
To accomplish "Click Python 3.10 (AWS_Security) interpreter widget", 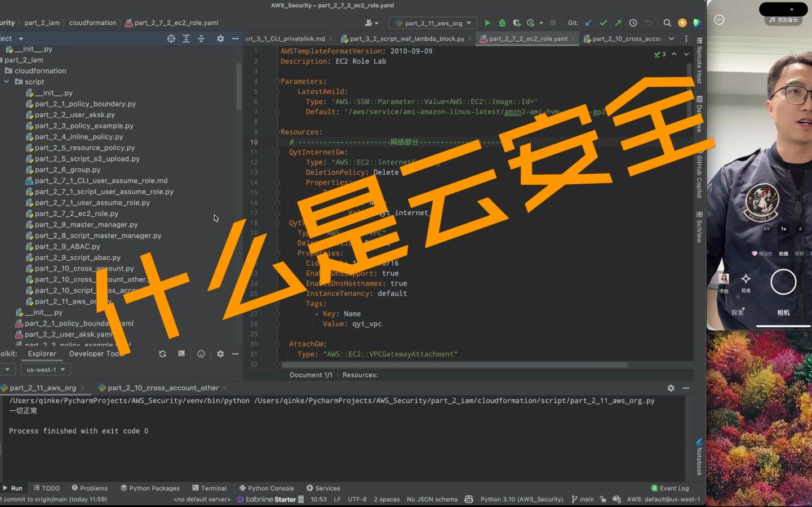I will point(522,499).
